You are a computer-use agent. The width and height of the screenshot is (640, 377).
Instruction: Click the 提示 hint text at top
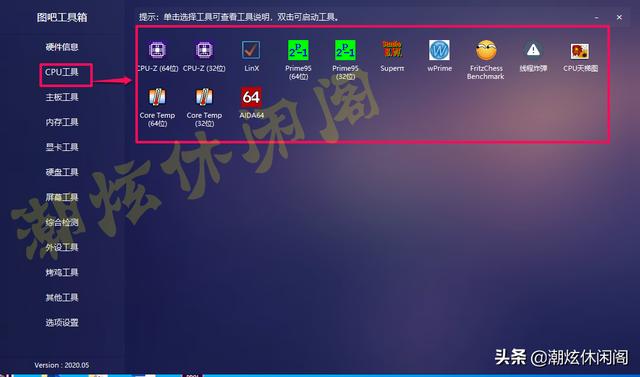pyautogui.click(x=239, y=17)
